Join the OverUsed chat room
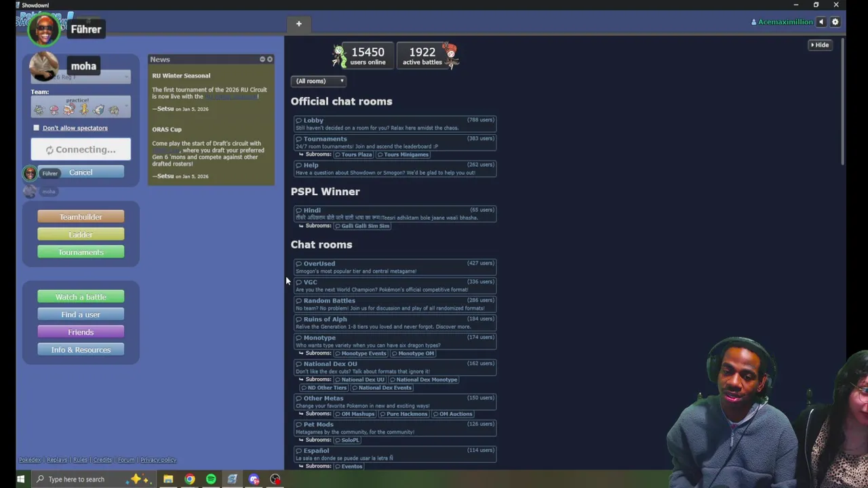 click(395, 267)
